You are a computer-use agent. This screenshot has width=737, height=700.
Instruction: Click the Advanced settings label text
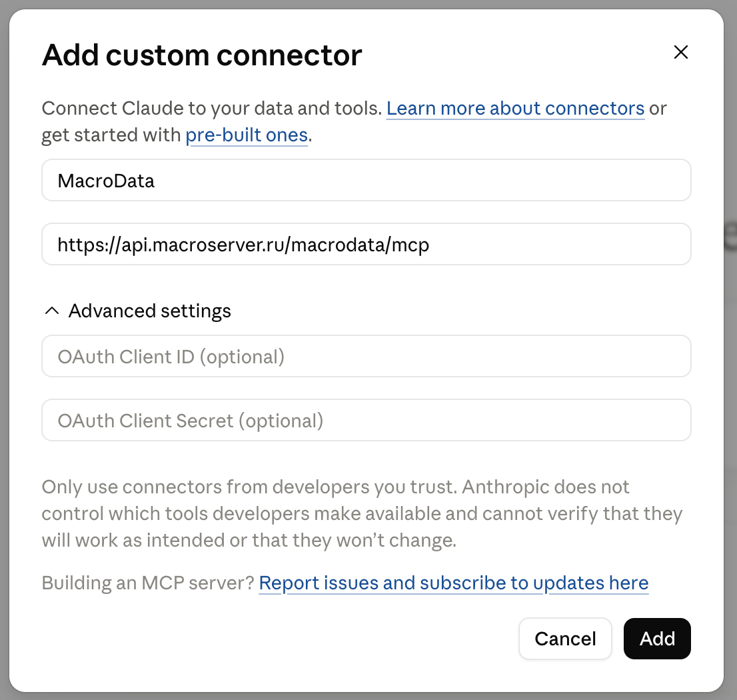click(149, 311)
